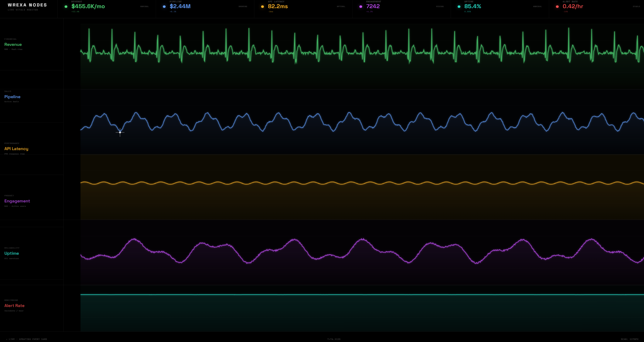This screenshot has width=644, height=342.
Task: Collapse the PERFORMANCE section header
Action: tap(12, 143)
